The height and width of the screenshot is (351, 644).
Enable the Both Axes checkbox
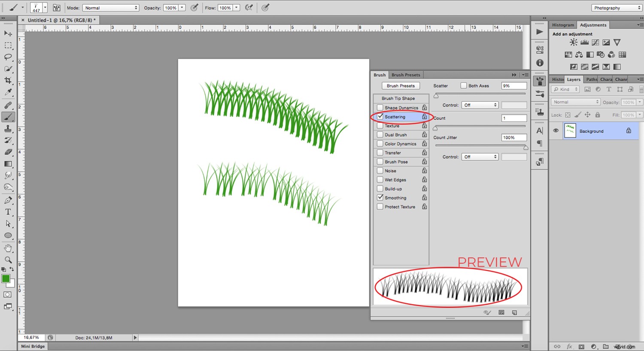pyautogui.click(x=464, y=85)
